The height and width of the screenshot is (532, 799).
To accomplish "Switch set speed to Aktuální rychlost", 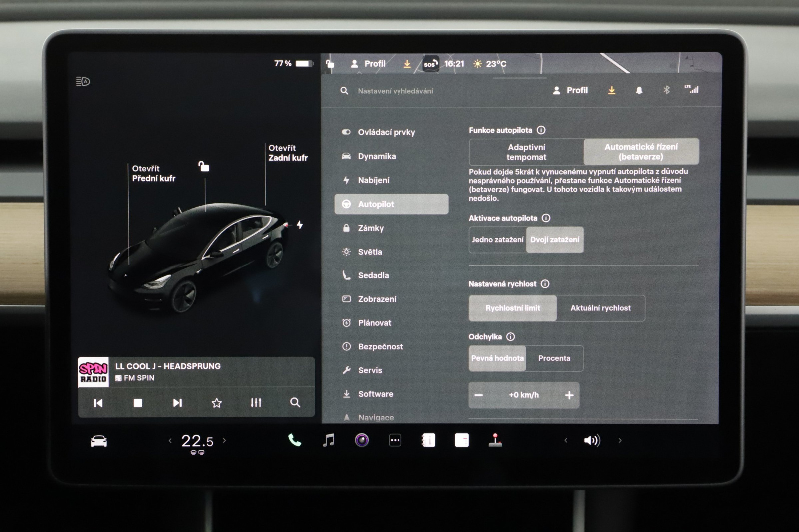I will pos(600,308).
